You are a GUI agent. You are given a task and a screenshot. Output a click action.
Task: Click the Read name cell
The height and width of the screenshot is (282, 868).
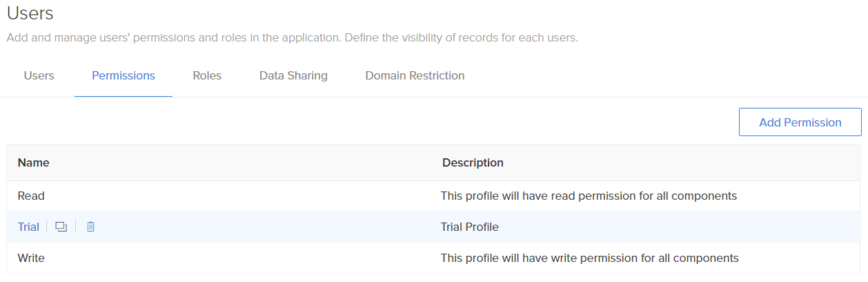31,196
